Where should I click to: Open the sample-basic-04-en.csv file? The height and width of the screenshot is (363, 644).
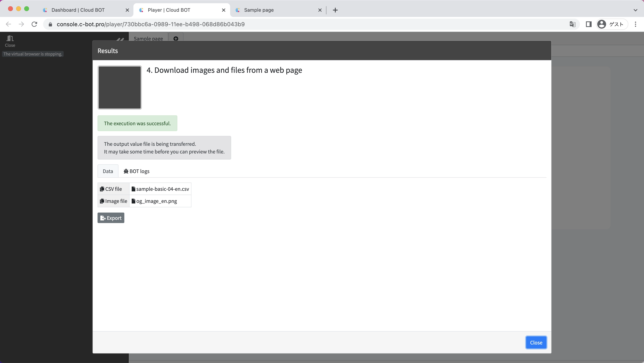point(162,189)
